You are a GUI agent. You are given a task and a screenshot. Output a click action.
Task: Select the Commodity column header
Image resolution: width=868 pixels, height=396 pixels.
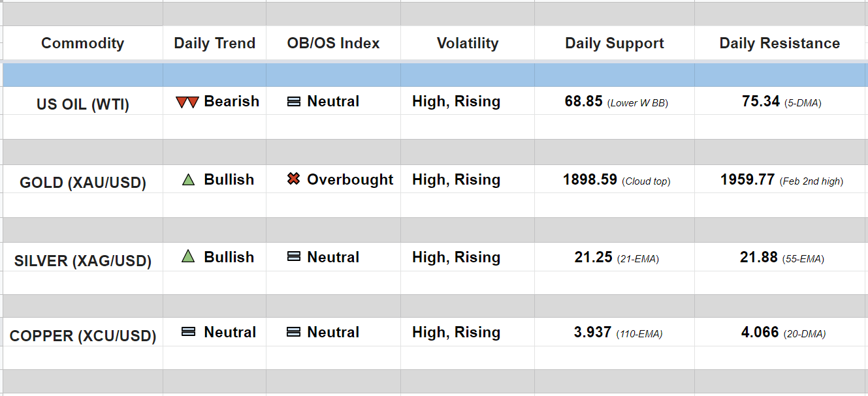[x=82, y=44]
